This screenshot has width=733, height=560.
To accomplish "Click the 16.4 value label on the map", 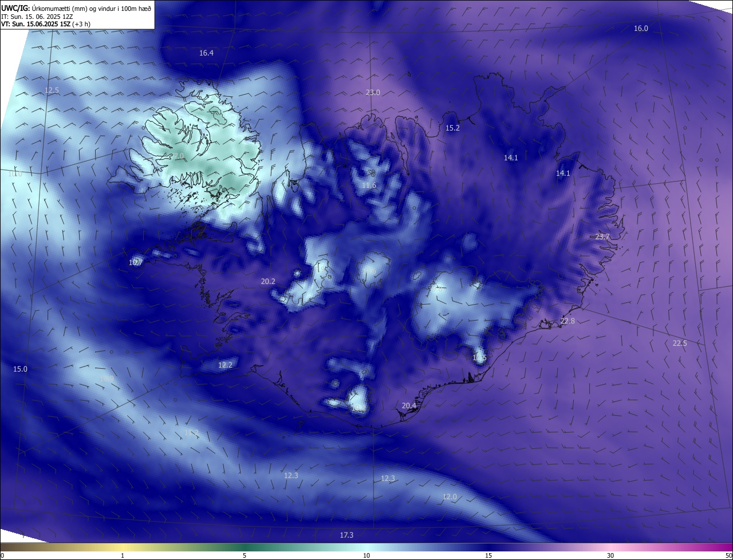I will point(206,53).
